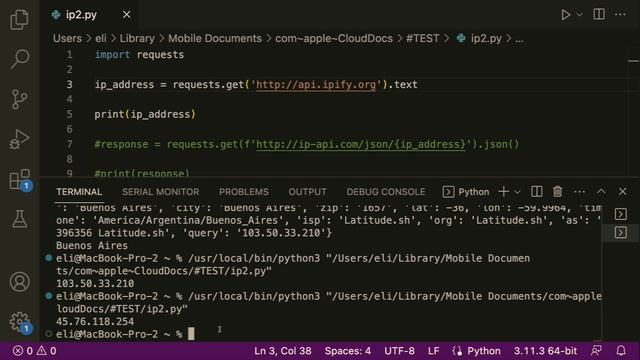Focus the terminal prompt cursor
Image resolution: width=640 pixels, height=360 pixels.
191,334
